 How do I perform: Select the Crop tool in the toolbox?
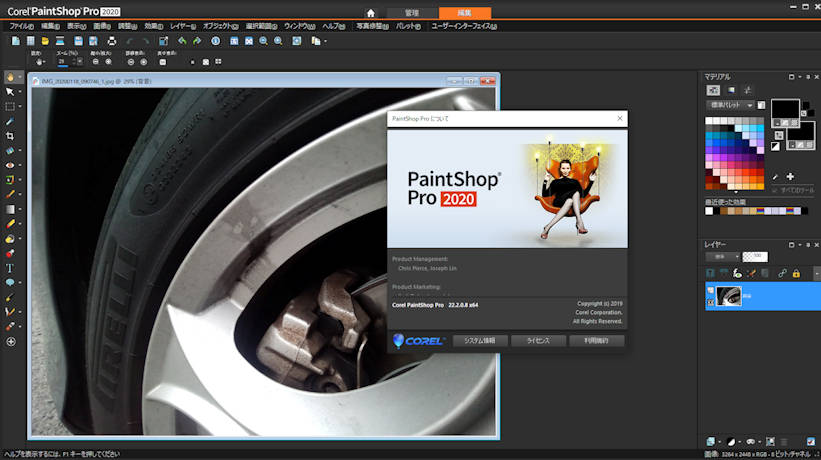10,135
